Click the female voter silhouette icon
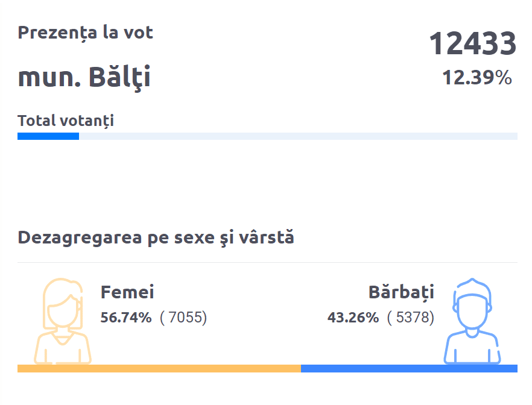The height and width of the screenshot is (405, 532). pyautogui.click(x=62, y=321)
